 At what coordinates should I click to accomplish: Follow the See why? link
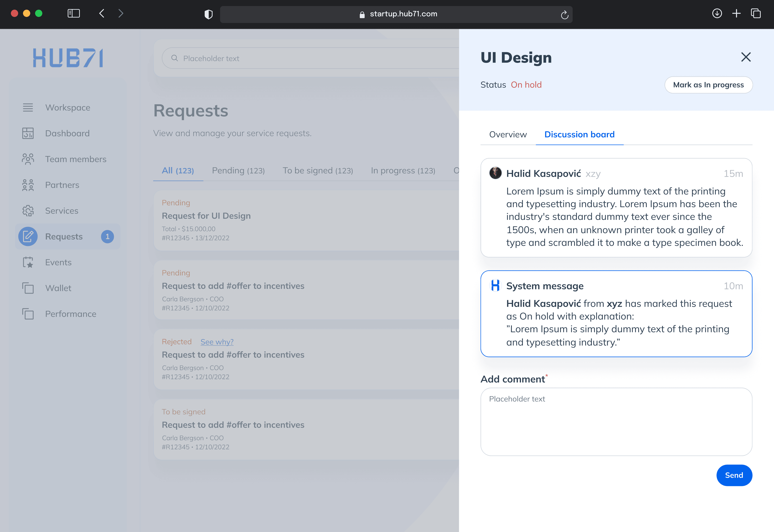click(x=217, y=342)
